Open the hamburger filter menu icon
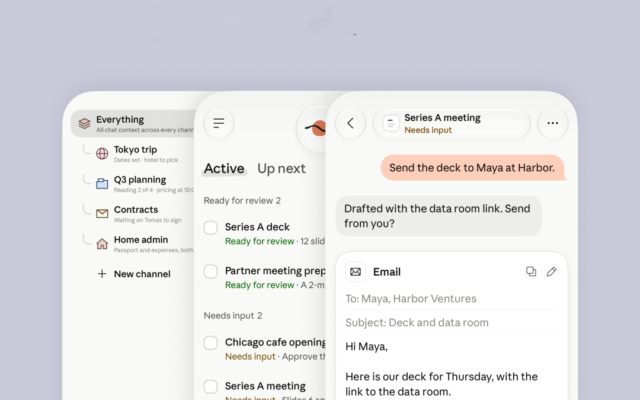 [219, 123]
